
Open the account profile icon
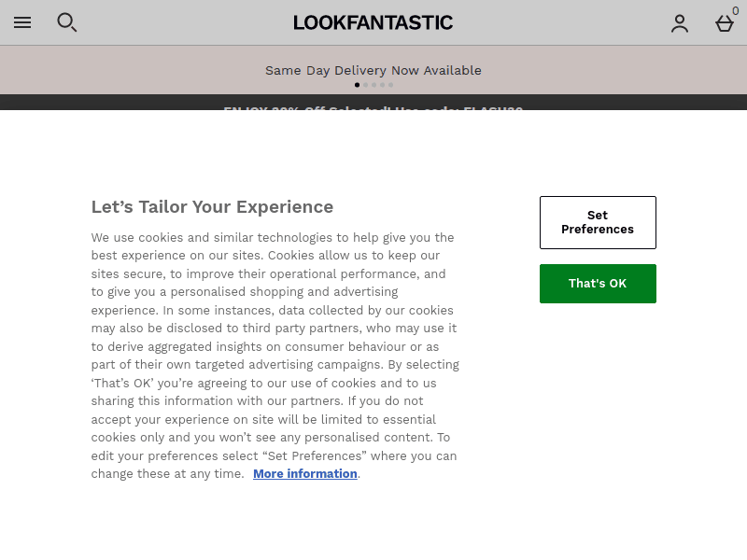pos(680,24)
